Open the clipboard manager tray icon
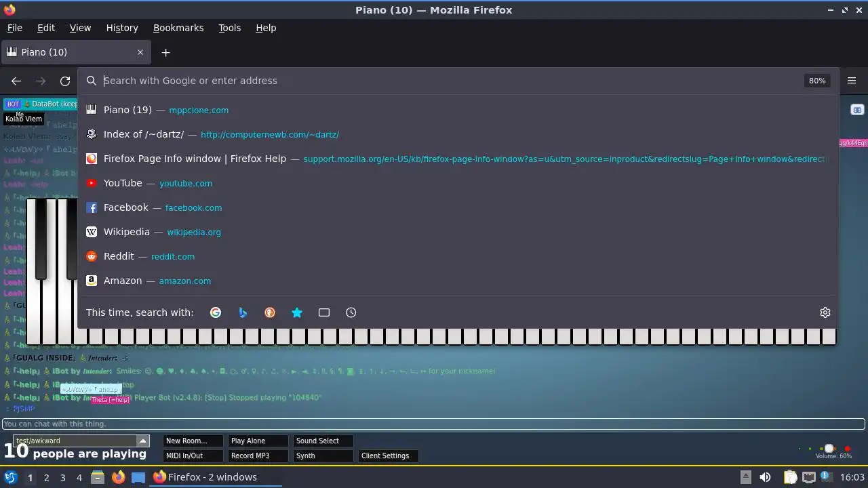The width and height of the screenshot is (868, 488). click(790, 477)
